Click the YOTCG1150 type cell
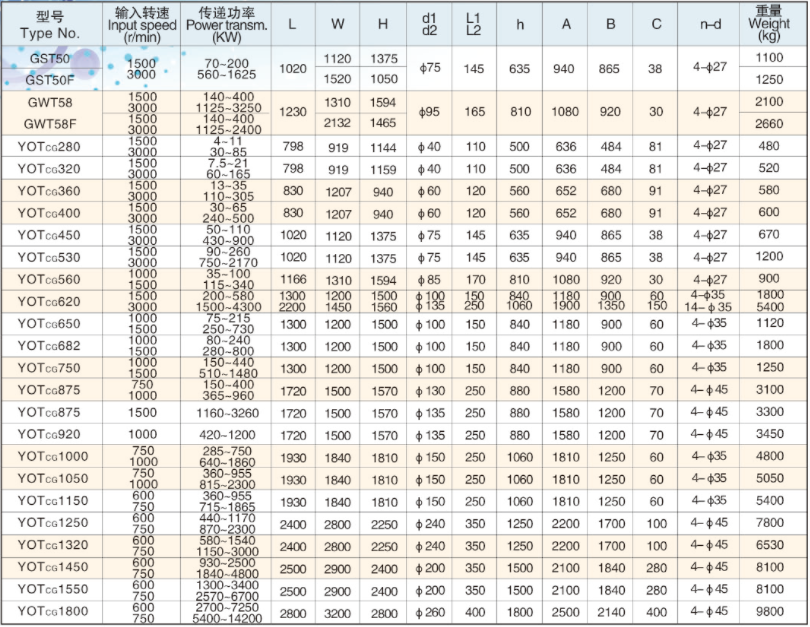The image size is (810, 627). [53, 500]
